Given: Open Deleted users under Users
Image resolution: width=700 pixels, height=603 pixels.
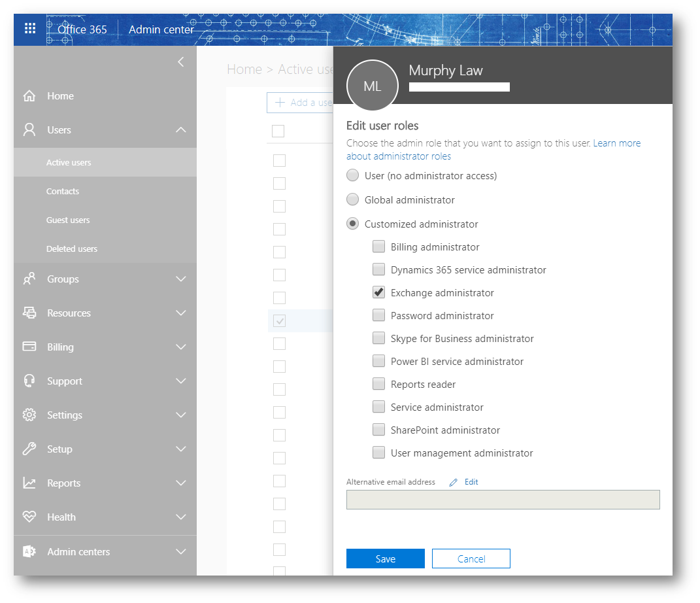Looking at the screenshot, I should pyautogui.click(x=105, y=249).
